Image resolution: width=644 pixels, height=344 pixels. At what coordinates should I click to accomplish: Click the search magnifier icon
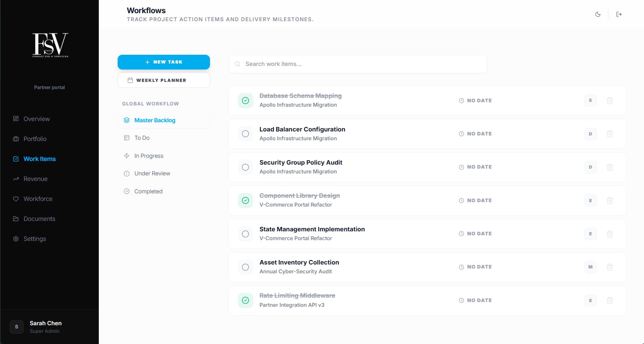click(x=237, y=64)
